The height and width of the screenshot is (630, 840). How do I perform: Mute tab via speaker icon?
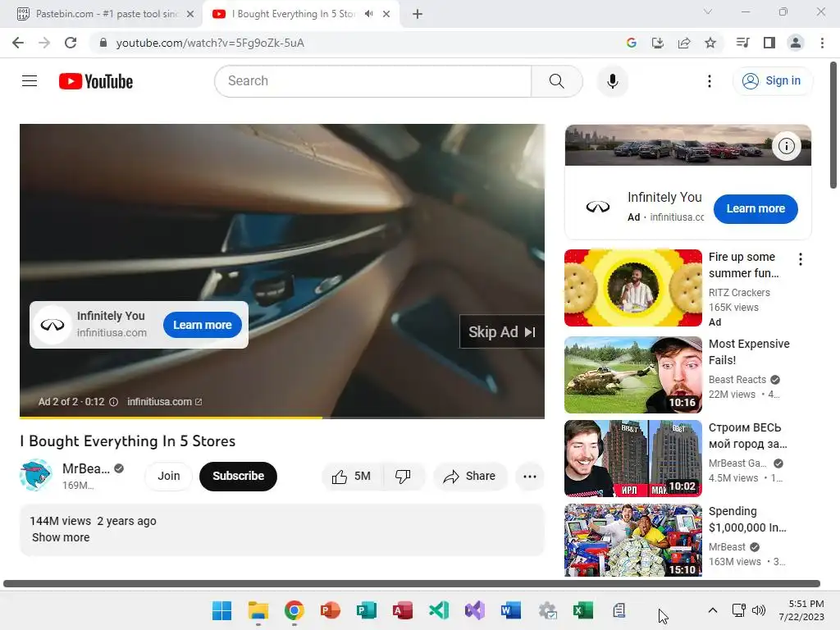point(368,14)
